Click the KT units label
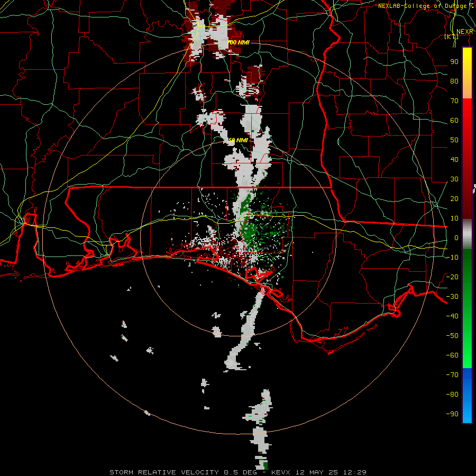 click(452, 37)
